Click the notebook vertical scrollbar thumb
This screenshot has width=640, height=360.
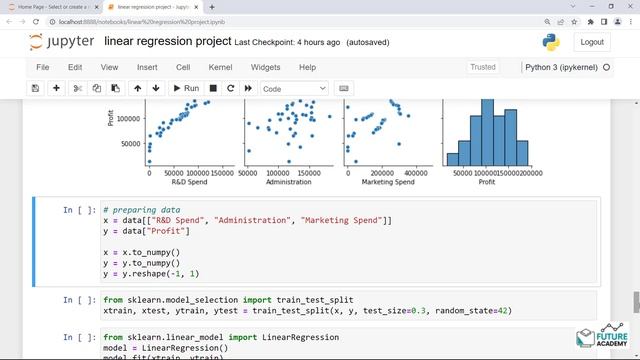pyautogui.click(x=636, y=302)
